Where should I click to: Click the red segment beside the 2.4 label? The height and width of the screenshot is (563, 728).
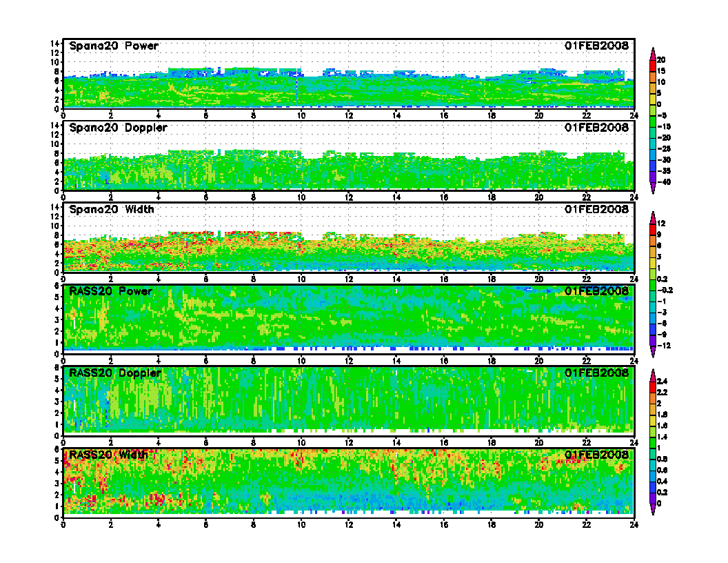(653, 386)
